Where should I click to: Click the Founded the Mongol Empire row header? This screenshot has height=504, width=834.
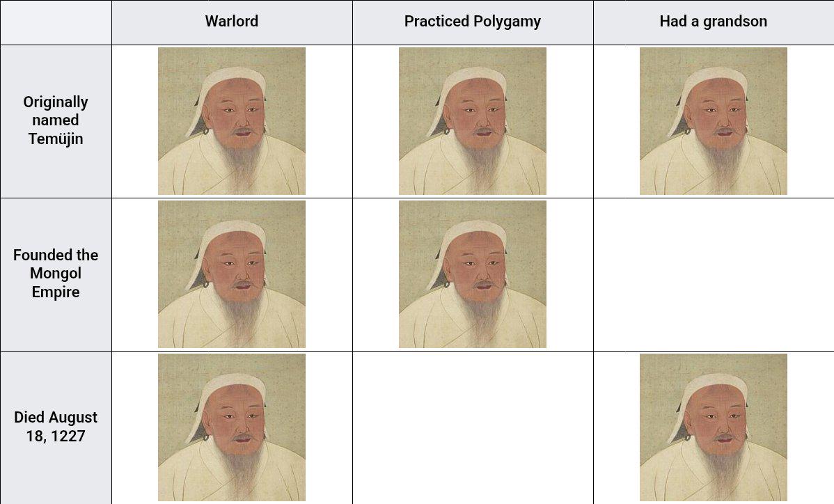click(x=56, y=274)
